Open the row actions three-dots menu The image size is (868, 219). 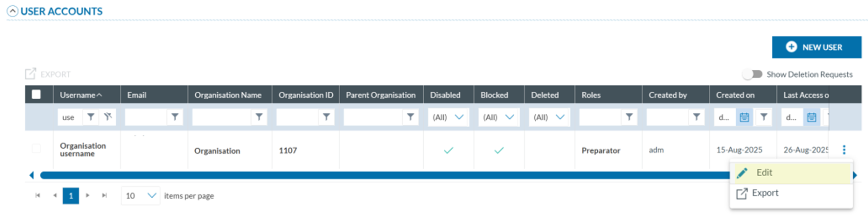[844, 150]
